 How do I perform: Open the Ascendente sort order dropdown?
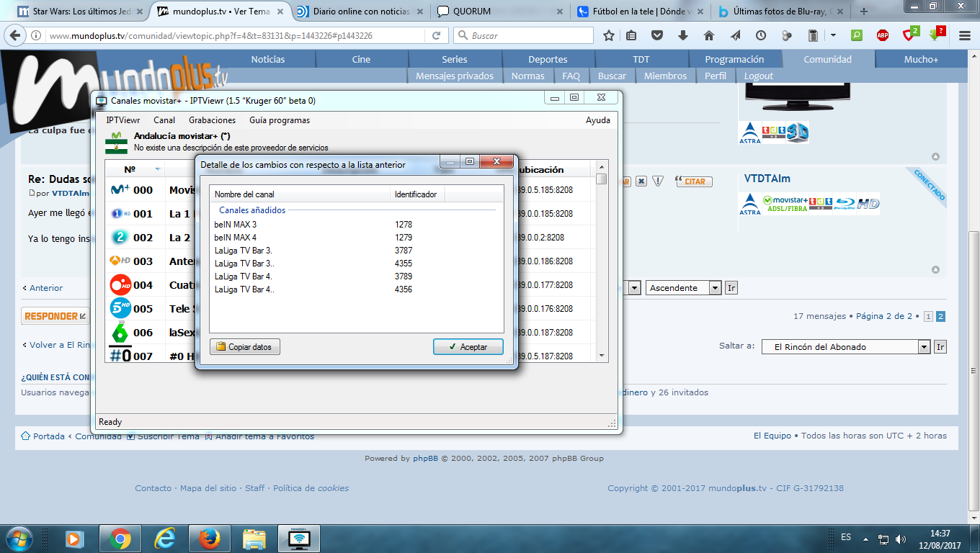coord(683,288)
